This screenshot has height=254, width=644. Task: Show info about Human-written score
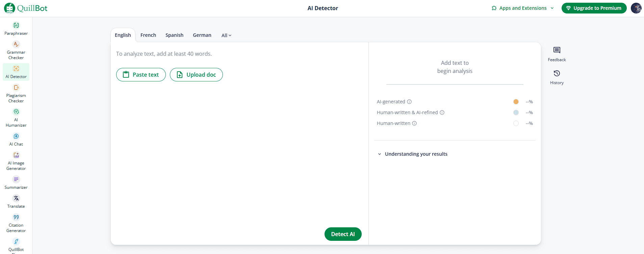point(414,123)
